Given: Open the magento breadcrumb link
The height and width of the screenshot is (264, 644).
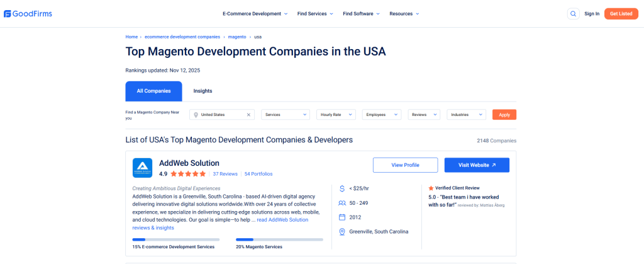Looking at the screenshot, I should pos(237,37).
